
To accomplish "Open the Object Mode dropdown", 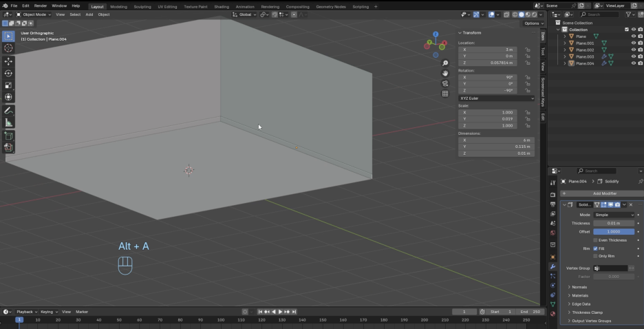I will pyautogui.click(x=33, y=14).
